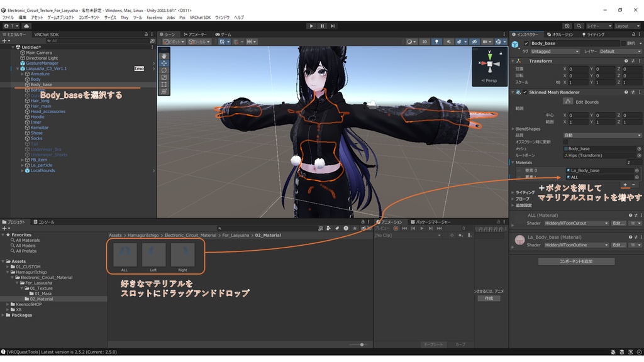
Task: Toggle Persp projection label
Action: coord(489,80)
